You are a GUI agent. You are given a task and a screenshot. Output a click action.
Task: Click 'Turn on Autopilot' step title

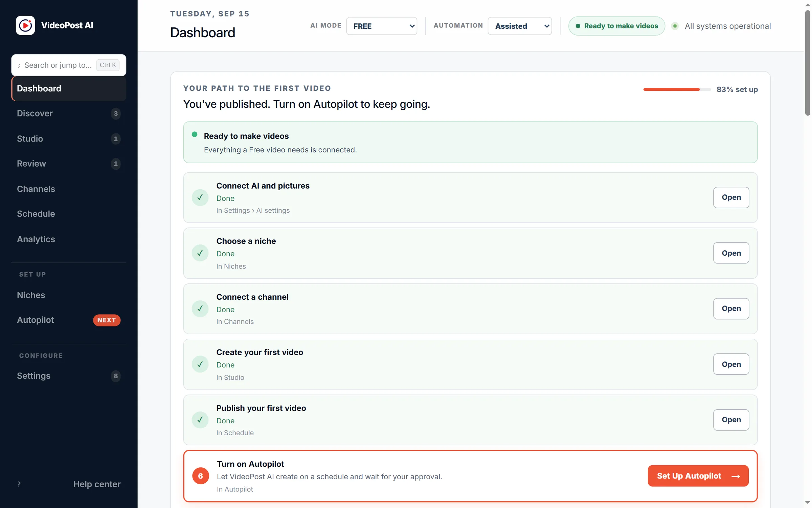pos(251,464)
